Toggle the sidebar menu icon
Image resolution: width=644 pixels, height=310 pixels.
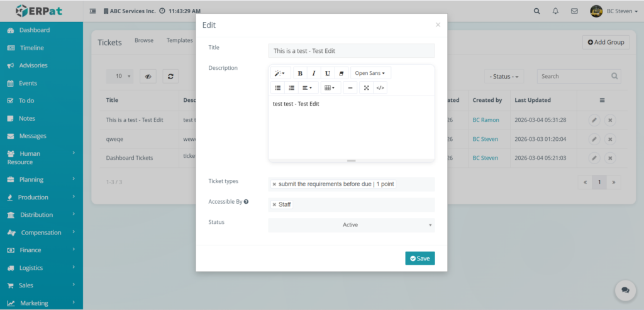[x=93, y=11]
